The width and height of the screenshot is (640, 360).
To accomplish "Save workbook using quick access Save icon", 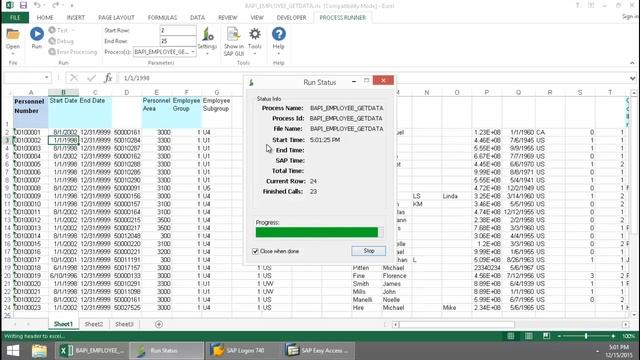I will [x=23, y=5].
